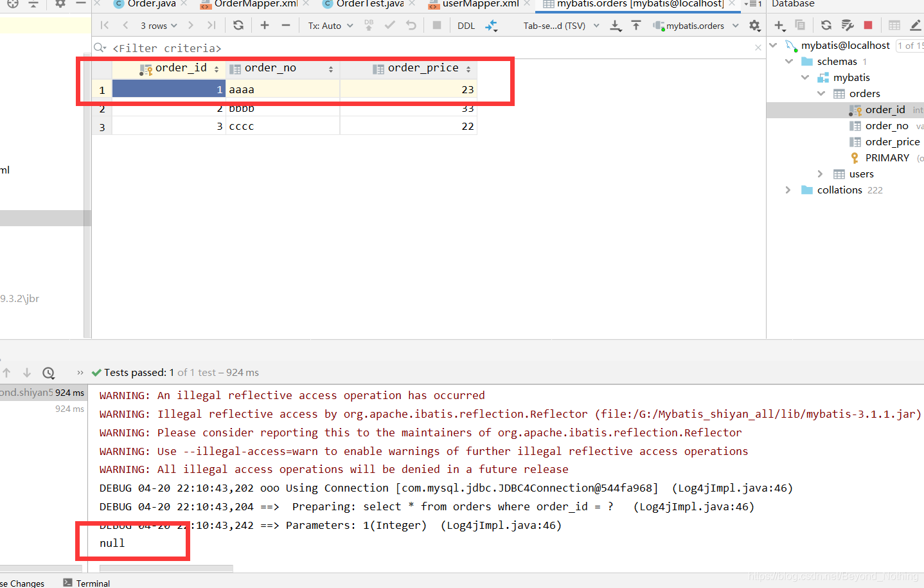The height and width of the screenshot is (588, 924).
Task: Revert changes with the undo icon
Action: (x=411, y=25)
